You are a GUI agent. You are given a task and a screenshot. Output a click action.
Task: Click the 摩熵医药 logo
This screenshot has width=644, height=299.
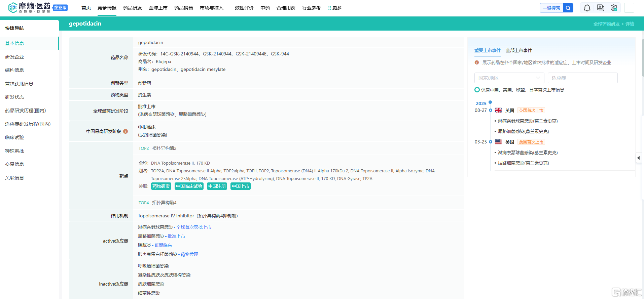(x=30, y=7)
